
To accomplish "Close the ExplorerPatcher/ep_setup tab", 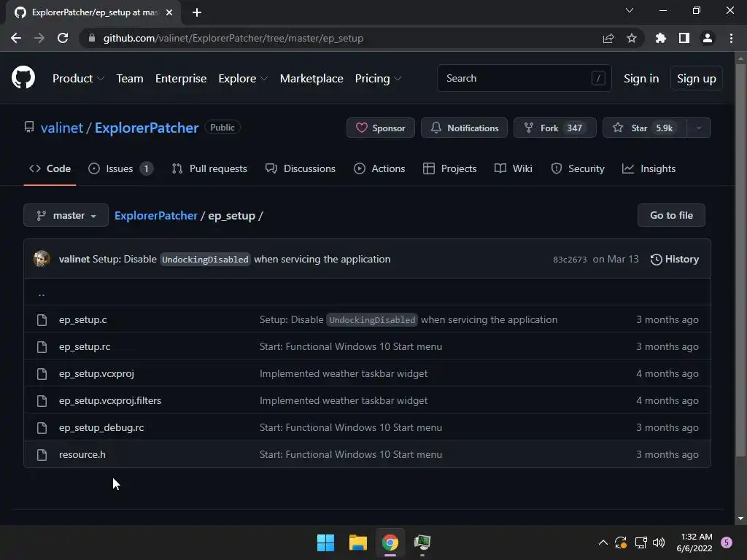I will coord(169,12).
